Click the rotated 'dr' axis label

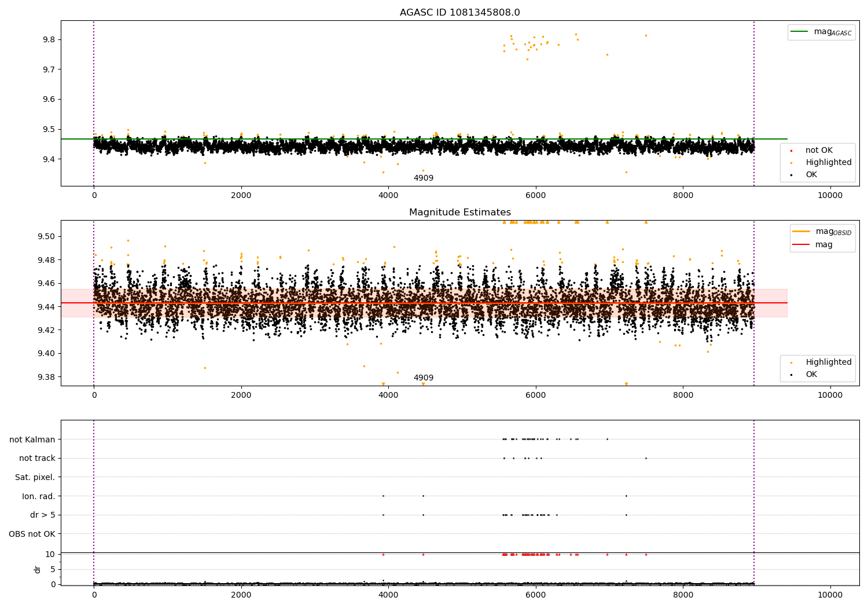coord(38,569)
